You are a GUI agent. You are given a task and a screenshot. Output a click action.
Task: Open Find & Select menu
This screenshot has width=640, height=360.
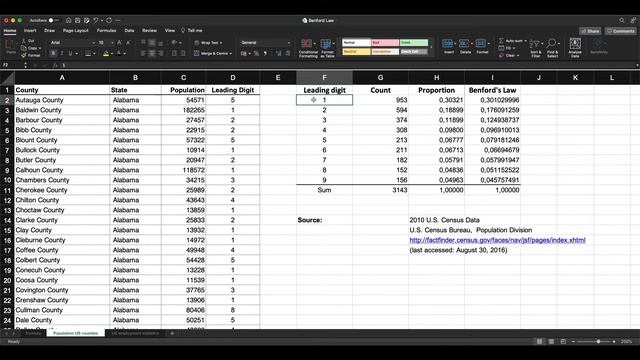tap(552, 48)
